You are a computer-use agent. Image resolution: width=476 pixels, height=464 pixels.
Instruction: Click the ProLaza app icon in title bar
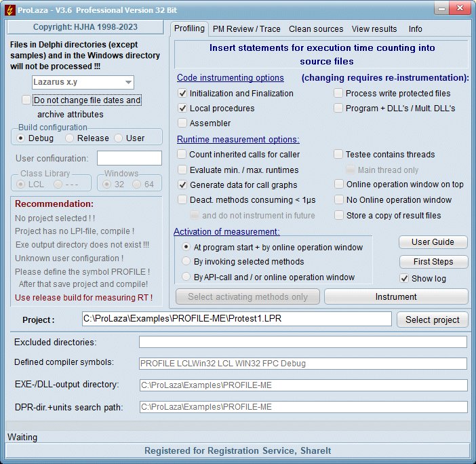pyautogui.click(x=10, y=9)
